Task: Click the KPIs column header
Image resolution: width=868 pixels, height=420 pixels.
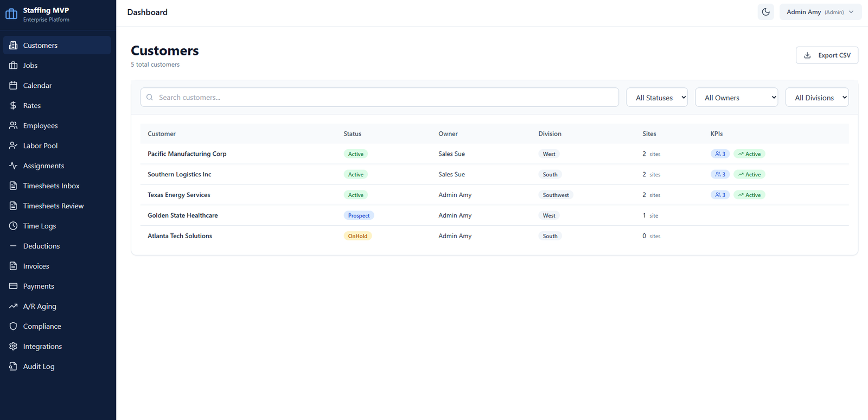Action: pos(717,133)
